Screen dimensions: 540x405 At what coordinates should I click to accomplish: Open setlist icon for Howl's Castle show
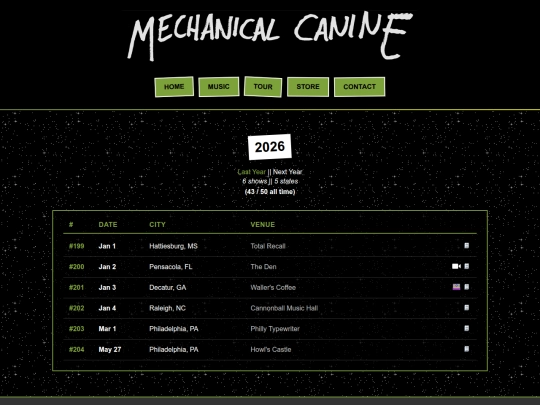(x=467, y=349)
